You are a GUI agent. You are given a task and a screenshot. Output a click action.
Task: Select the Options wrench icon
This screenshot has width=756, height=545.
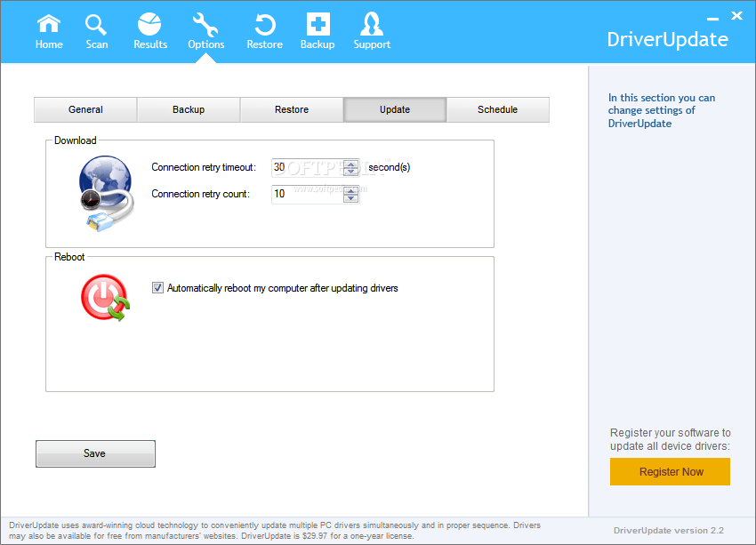tap(205, 25)
